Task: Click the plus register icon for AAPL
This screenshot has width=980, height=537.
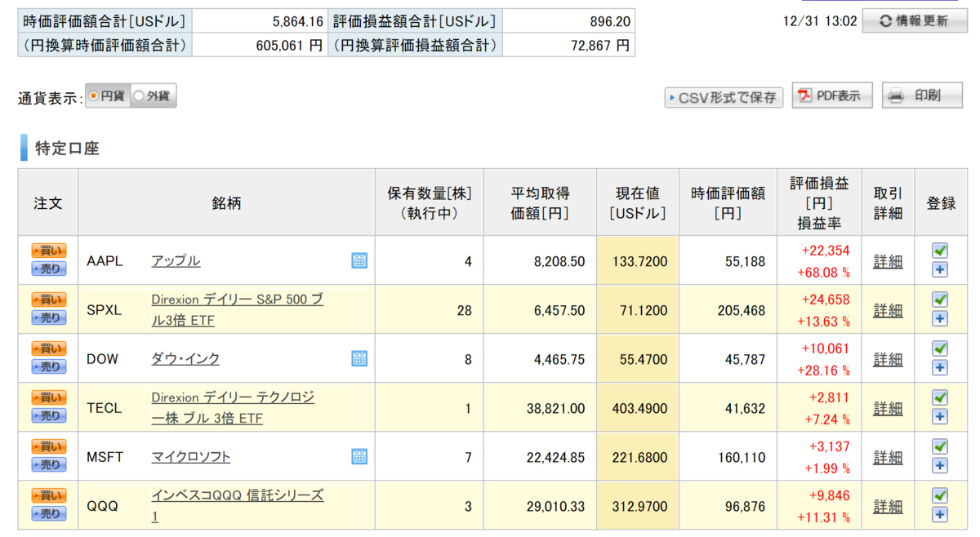Action: coord(940,270)
